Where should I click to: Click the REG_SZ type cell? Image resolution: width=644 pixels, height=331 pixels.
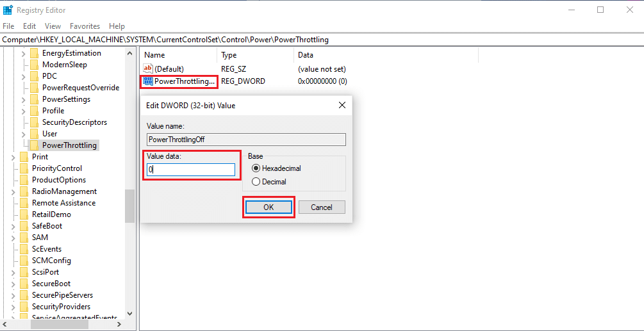point(234,69)
